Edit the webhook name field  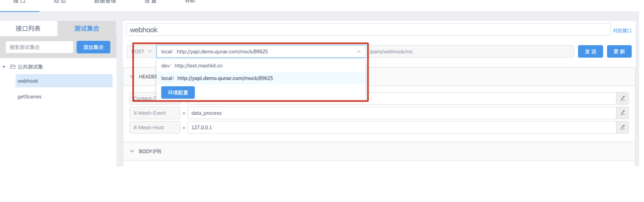[x=368, y=30]
